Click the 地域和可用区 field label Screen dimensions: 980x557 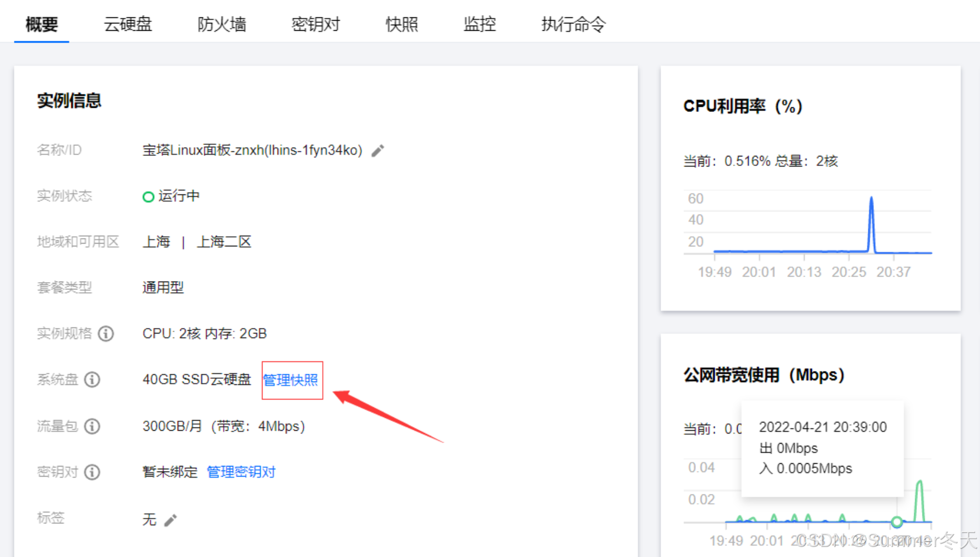coord(78,242)
